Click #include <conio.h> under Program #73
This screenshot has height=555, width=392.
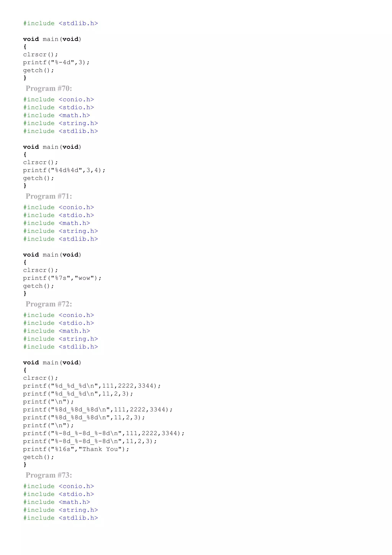[x=58, y=486]
